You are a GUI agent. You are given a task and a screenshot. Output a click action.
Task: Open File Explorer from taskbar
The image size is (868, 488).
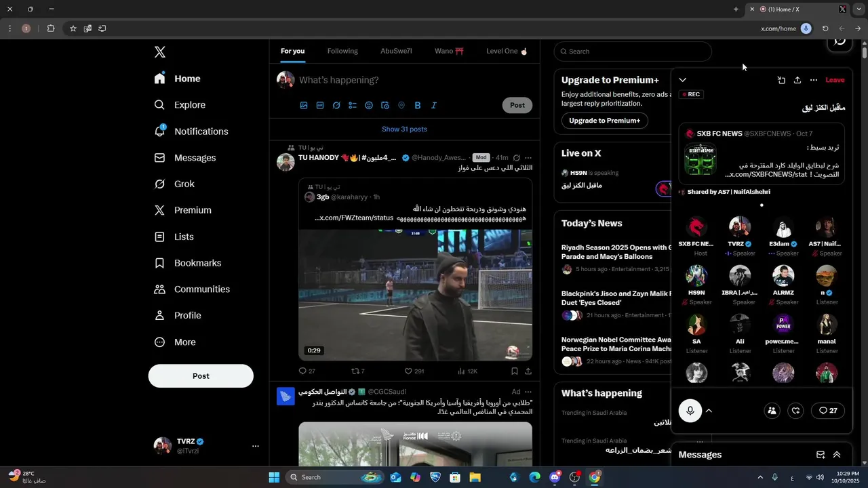[475, 477]
